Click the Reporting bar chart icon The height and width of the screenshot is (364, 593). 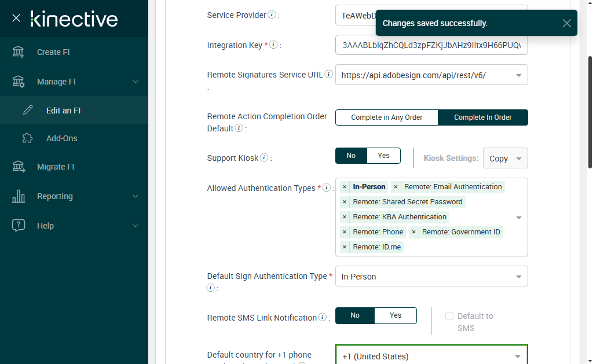(19, 196)
